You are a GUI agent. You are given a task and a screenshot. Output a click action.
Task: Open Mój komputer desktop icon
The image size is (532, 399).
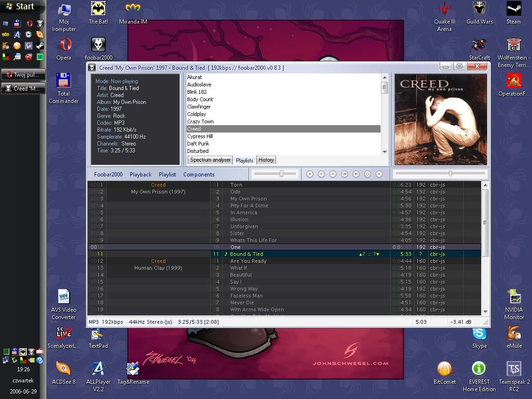click(x=64, y=17)
